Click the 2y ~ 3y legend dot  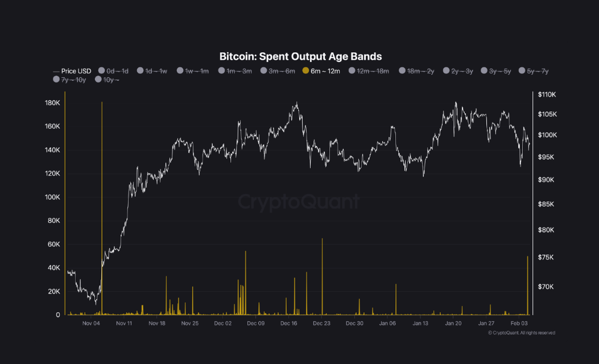pos(446,71)
